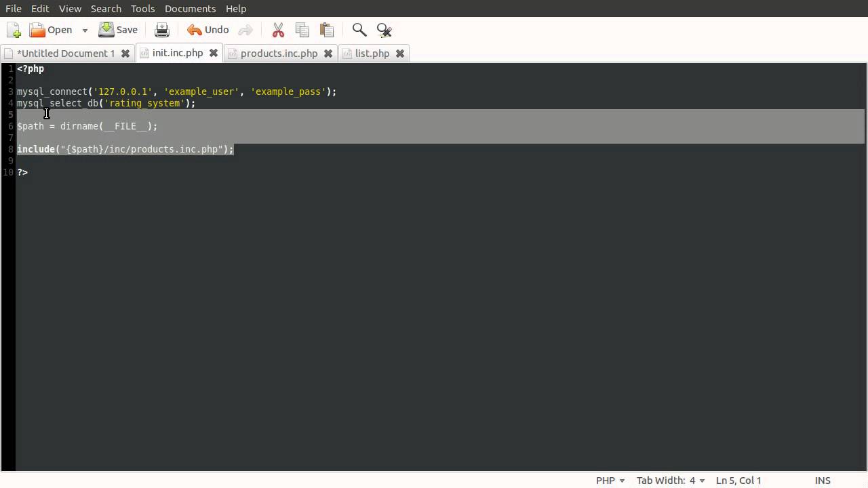868x488 pixels.
Task: Click the Redo arrow icon
Action: [245, 30]
